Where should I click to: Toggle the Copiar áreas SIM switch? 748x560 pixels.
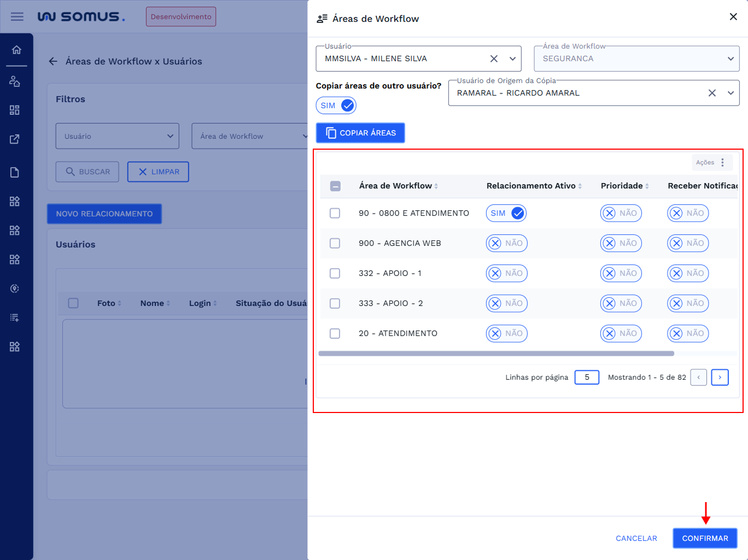[336, 105]
